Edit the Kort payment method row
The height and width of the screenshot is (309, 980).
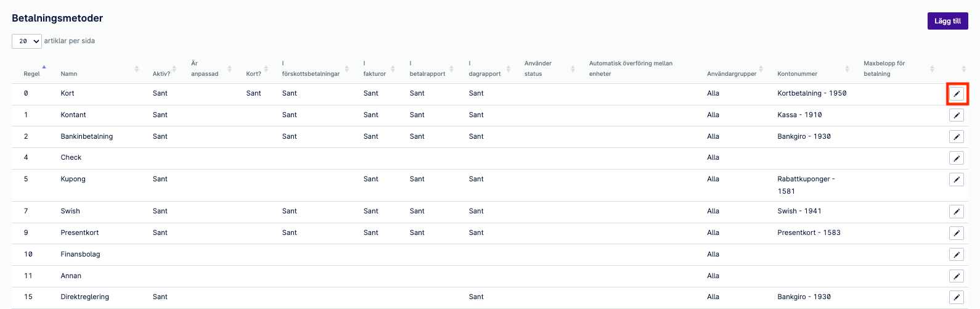pyautogui.click(x=957, y=94)
